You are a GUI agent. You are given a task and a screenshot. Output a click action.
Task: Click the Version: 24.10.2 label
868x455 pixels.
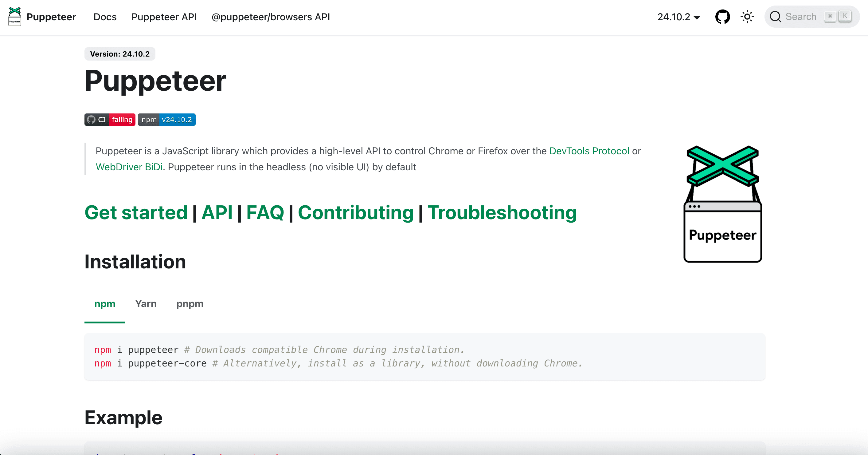pyautogui.click(x=120, y=54)
